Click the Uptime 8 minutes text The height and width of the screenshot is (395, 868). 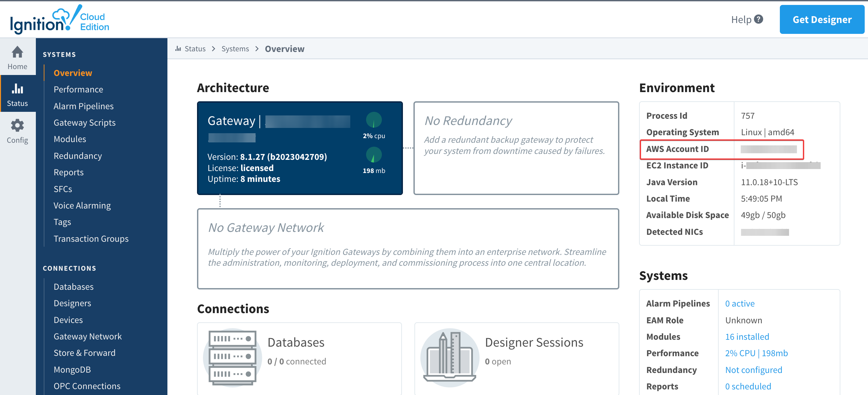(x=244, y=179)
